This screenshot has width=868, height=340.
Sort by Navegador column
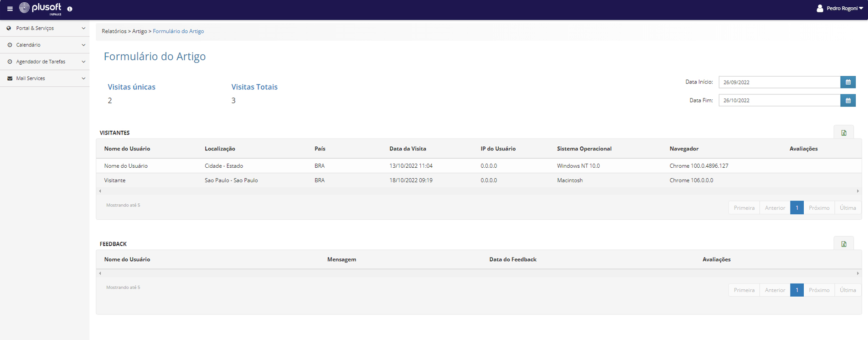684,149
